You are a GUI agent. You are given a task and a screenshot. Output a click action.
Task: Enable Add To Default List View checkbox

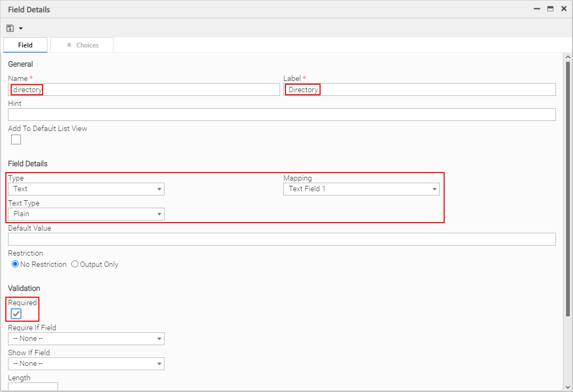tap(16, 140)
